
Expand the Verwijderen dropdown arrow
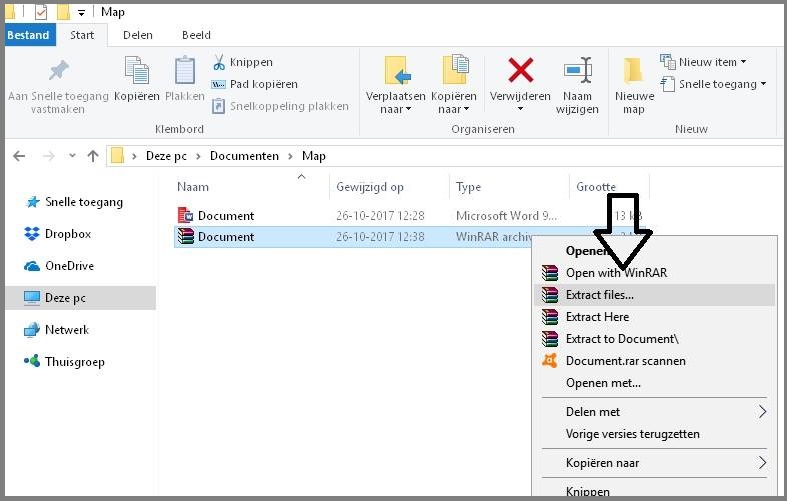point(520,109)
